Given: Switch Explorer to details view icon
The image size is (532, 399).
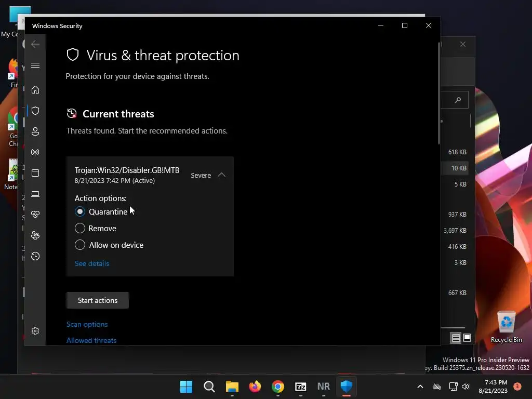Looking at the screenshot, I should (x=456, y=338).
